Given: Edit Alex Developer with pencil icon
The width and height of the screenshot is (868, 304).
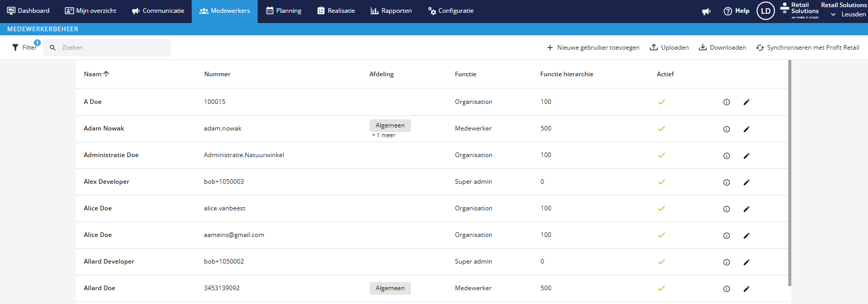Looking at the screenshot, I should [746, 182].
